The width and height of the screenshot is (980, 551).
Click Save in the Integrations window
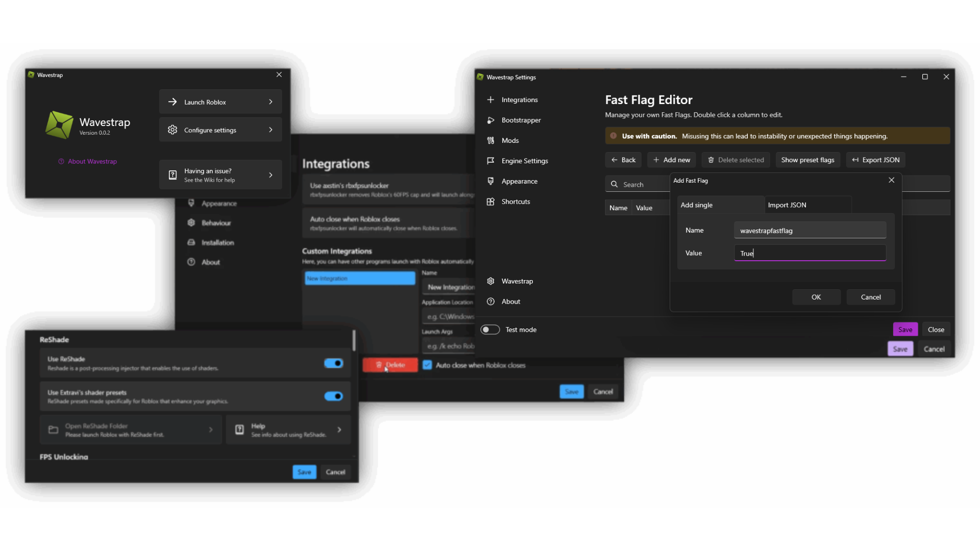(x=572, y=391)
